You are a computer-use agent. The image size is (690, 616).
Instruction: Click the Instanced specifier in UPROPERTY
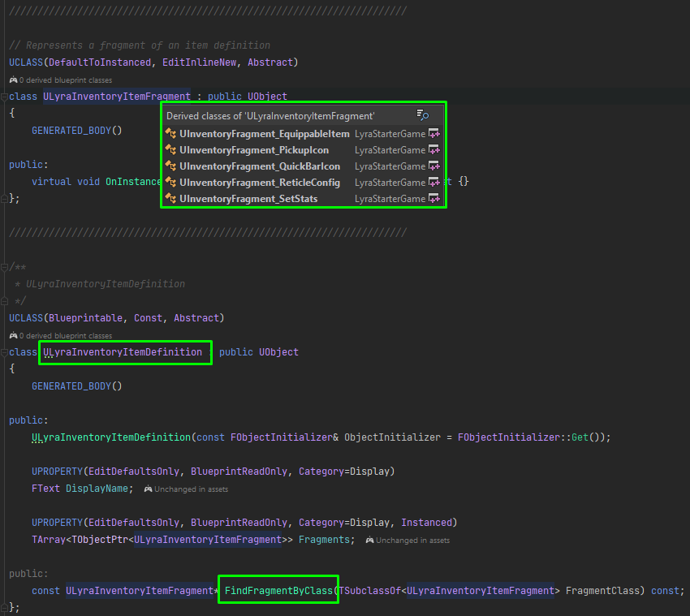coord(426,523)
